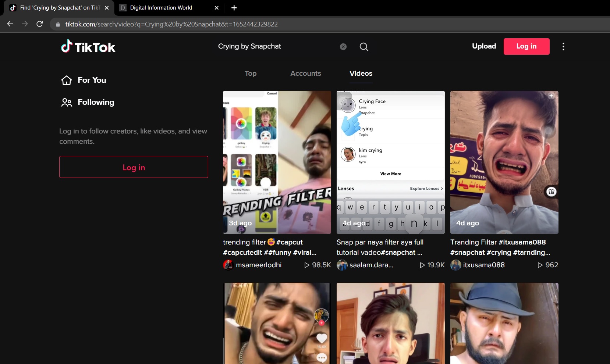The height and width of the screenshot is (364, 610).
Task: Open msameerlodhi username link
Action: [x=259, y=265]
